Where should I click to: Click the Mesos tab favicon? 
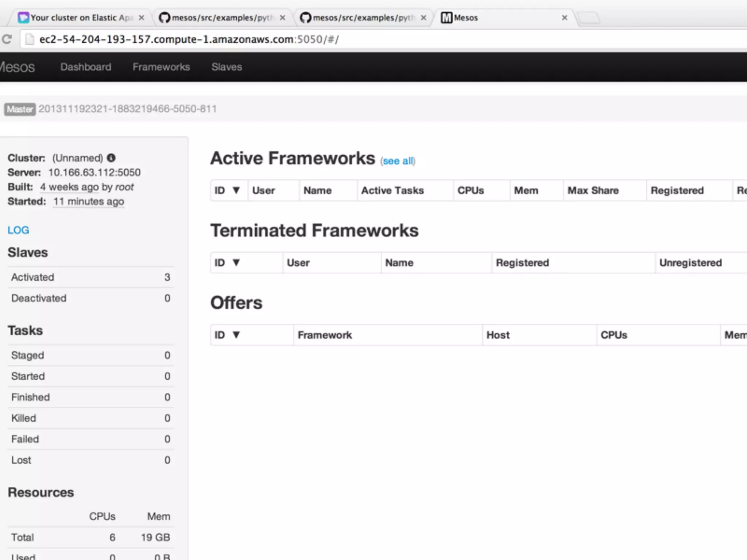pos(446,17)
